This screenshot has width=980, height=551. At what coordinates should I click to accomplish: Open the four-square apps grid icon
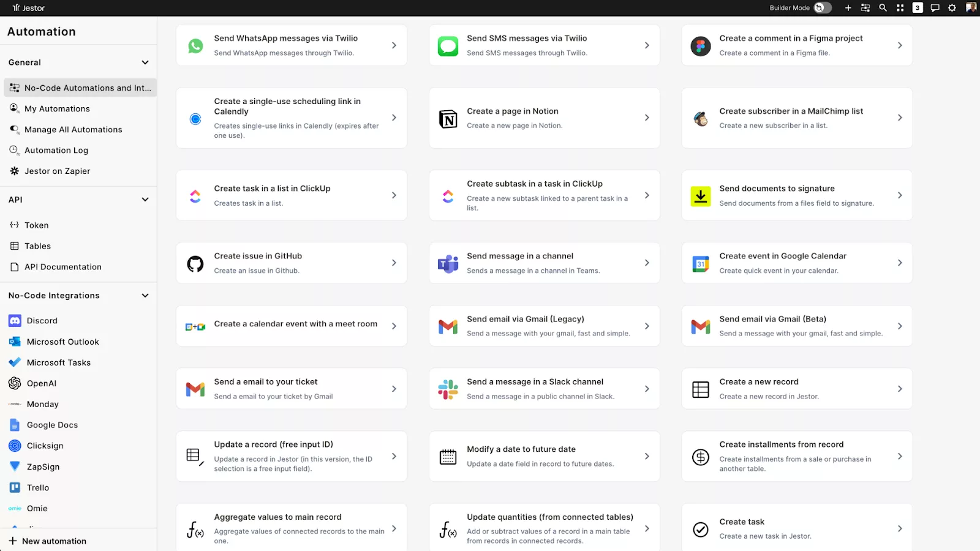(x=900, y=8)
